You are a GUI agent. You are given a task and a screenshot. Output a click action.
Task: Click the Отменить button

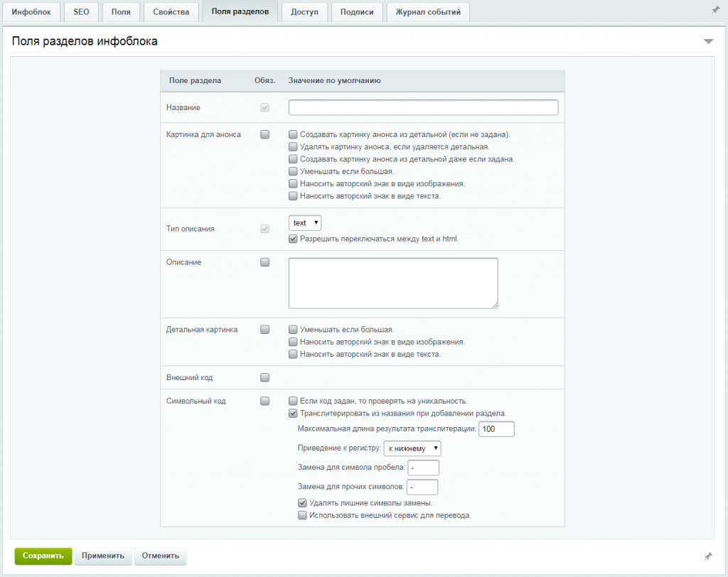coord(160,556)
